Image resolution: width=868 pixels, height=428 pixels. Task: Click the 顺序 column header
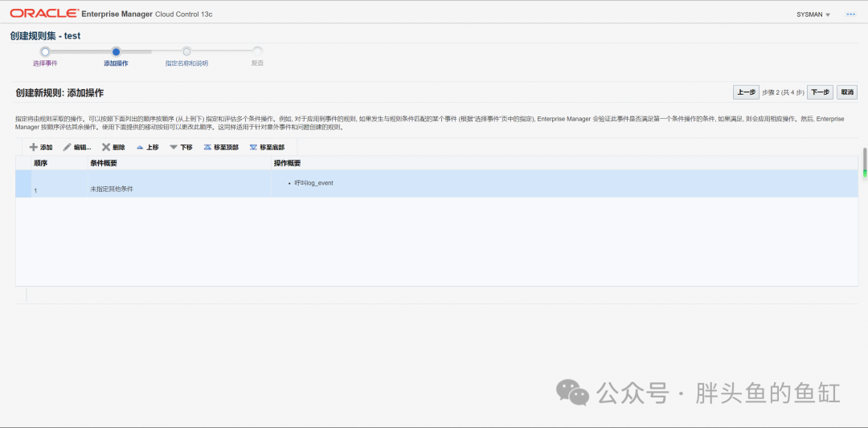click(x=59, y=163)
